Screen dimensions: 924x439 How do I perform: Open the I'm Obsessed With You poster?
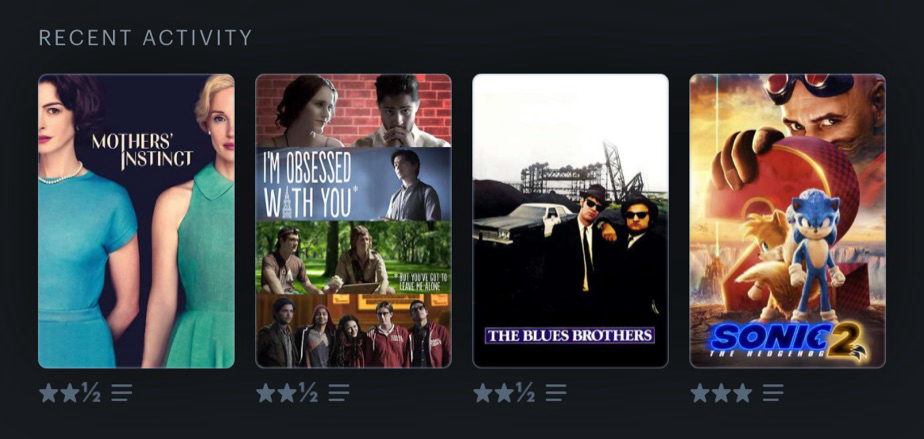(x=354, y=221)
